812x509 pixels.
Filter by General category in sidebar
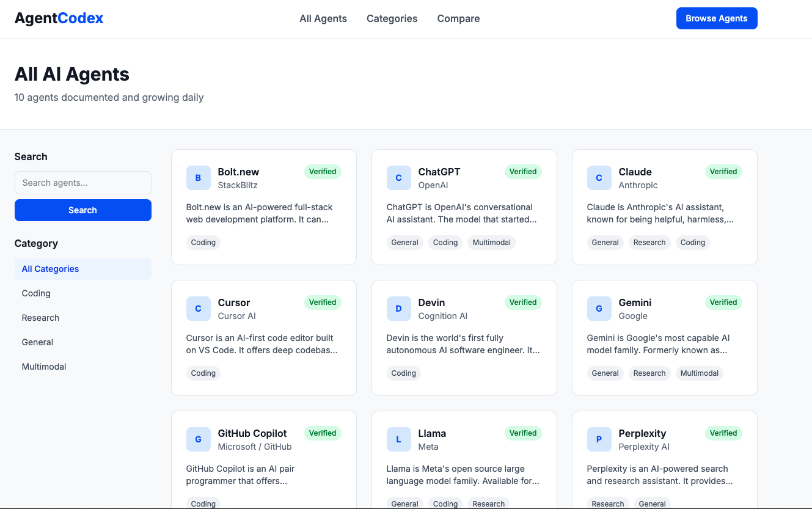(83, 342)
